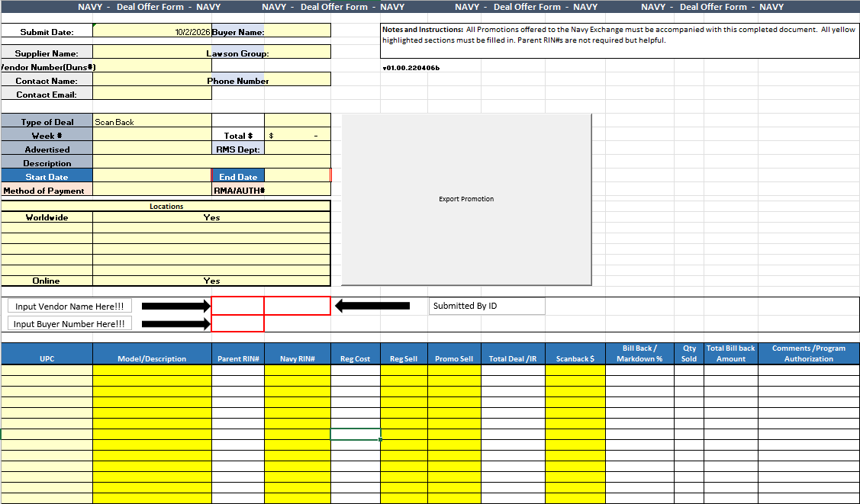The height and width of the screenshot is (504, 860).
Task: Select the Advertised input cell
Action: click(152, 148)
